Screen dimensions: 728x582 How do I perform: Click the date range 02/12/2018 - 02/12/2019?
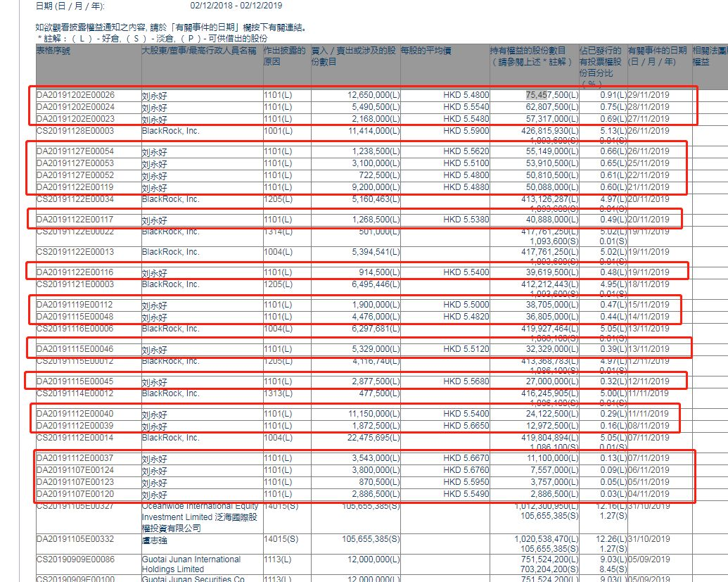pos(236,6)
